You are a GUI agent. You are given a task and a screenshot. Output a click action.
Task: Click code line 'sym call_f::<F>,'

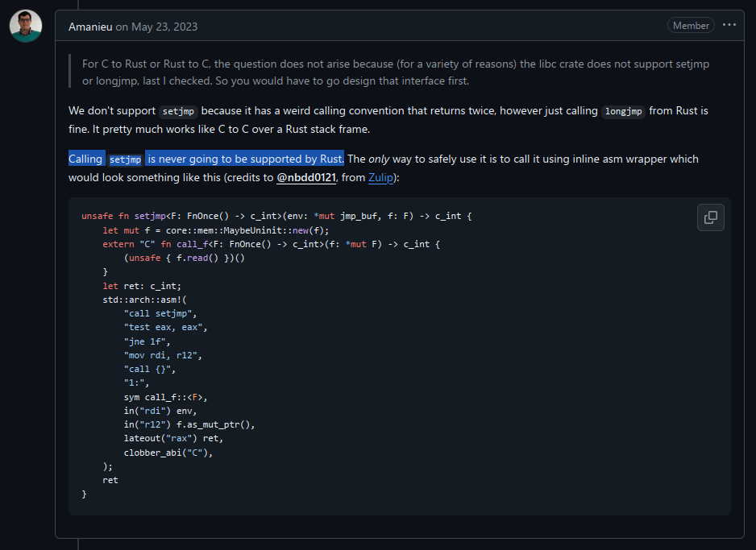click(x=165, y=397)
